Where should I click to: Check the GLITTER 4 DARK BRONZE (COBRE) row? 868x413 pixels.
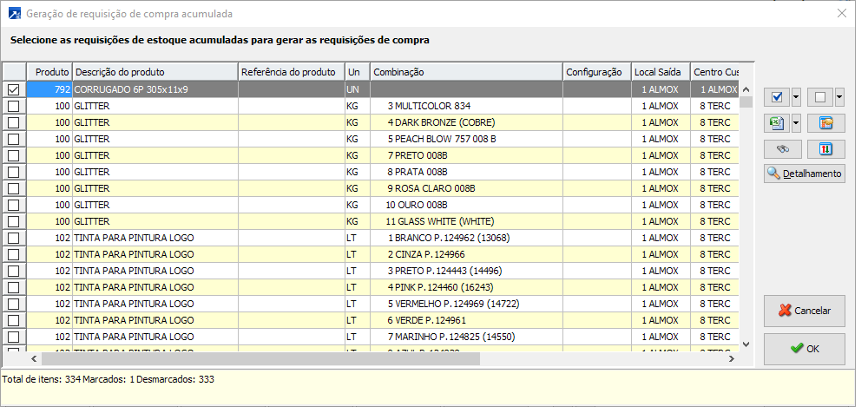click(14, 122)
